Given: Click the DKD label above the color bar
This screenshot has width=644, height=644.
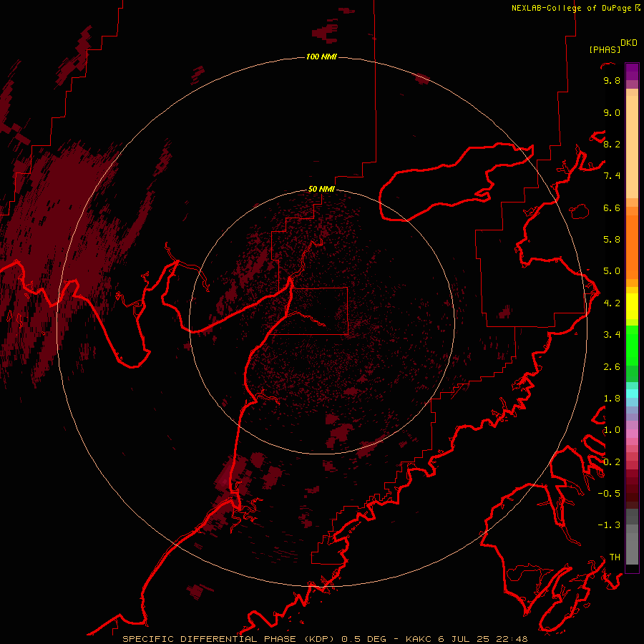Looking at the screenshot, I should click(x=629, y=43).
